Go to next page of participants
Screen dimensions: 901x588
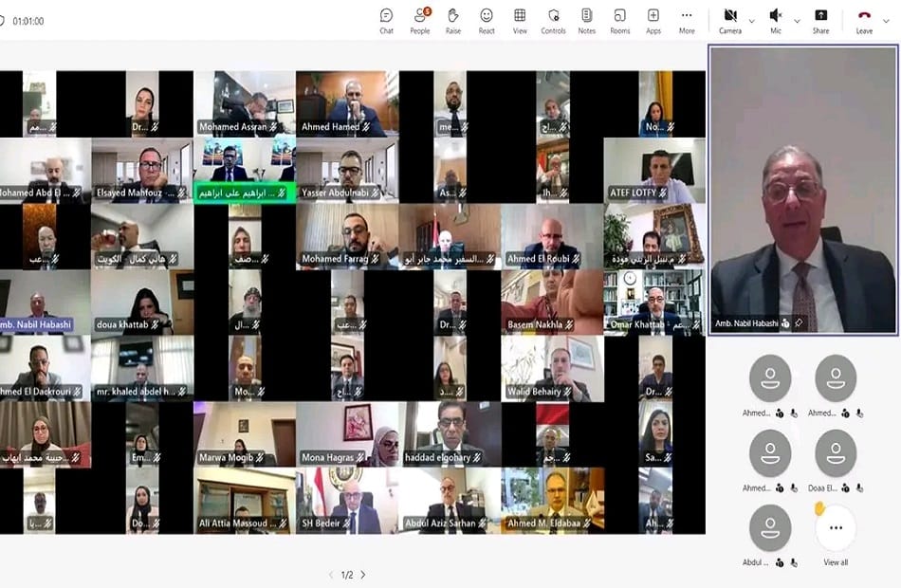[x=363, y=575]
